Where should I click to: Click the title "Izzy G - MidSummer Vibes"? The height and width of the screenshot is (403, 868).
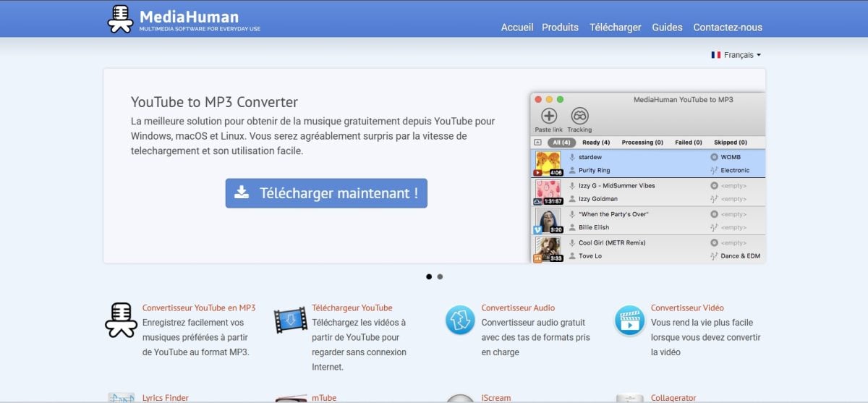(x=617, y=186)
